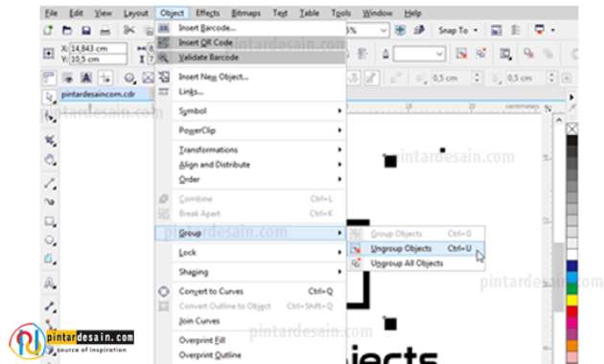Open the Tools menu
The height and width of the screenshot is (364, 604).
(341, 13)
